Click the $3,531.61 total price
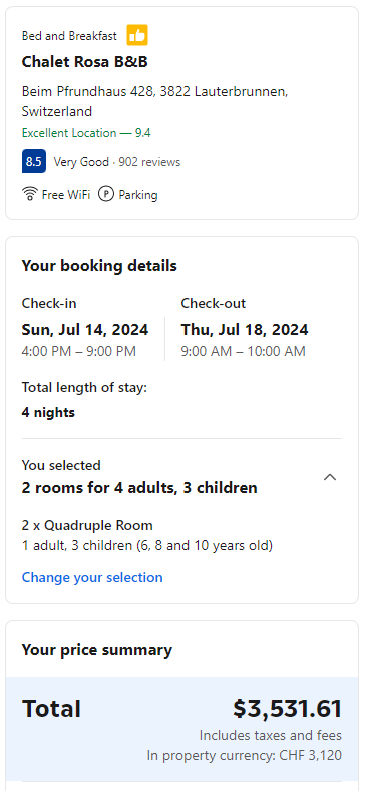Image resolution: width=366 pixels, height=792 pixels. click(x=287, y=709)
